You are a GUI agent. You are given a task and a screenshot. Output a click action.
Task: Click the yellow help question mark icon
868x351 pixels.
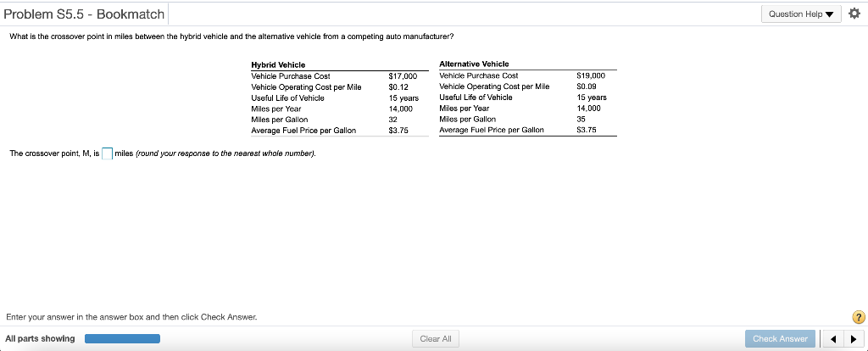[x=859, y=318]
